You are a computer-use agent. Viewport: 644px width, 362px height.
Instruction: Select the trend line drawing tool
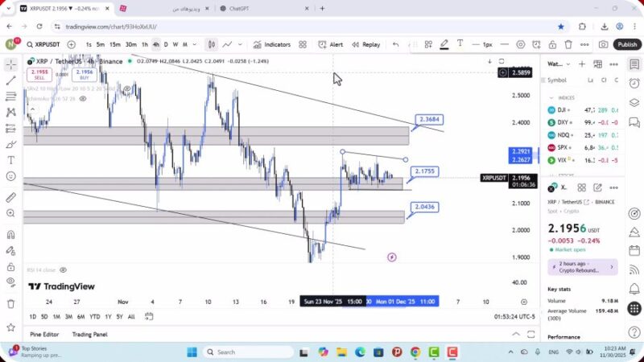coord(10,80)
